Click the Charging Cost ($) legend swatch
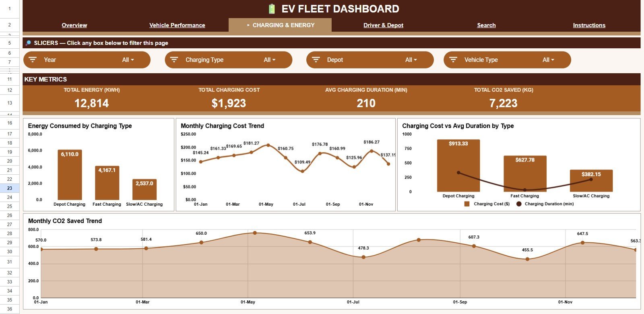Viewport: 644px width, 314px height. 467,204
